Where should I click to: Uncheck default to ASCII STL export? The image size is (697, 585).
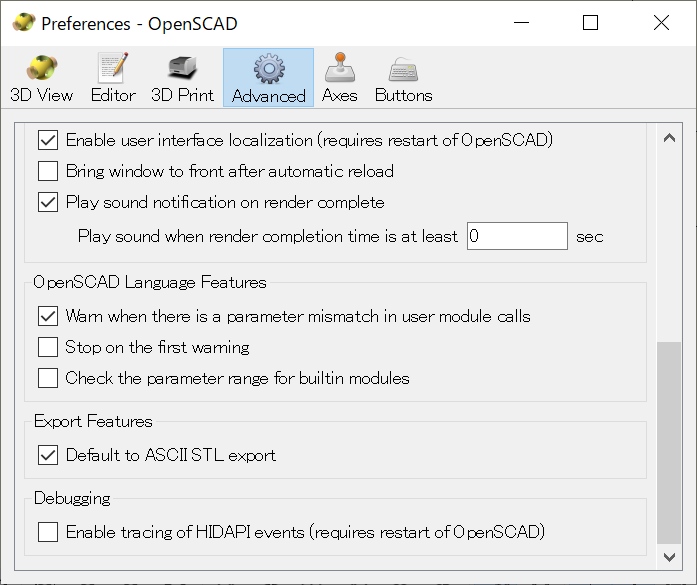48,455
